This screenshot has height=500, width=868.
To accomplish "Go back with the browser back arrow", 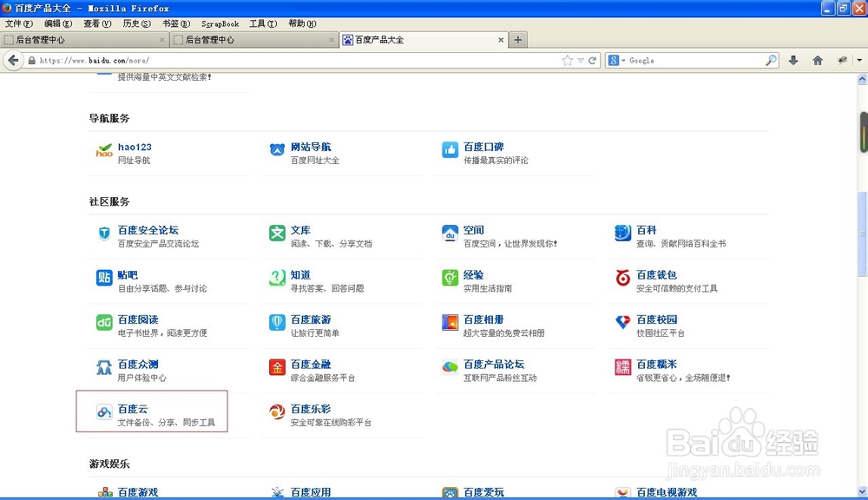I will tap(13, 61).
